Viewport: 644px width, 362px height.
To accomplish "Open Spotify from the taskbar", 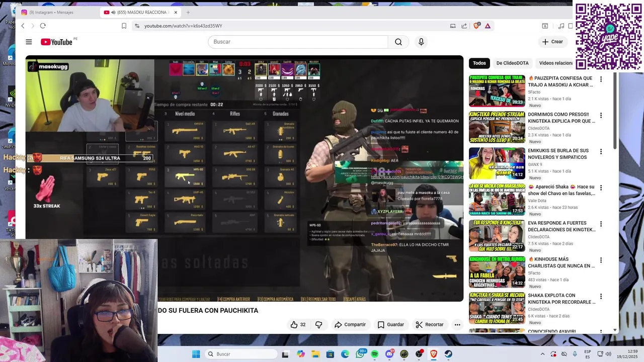I will tap(374, 354).
